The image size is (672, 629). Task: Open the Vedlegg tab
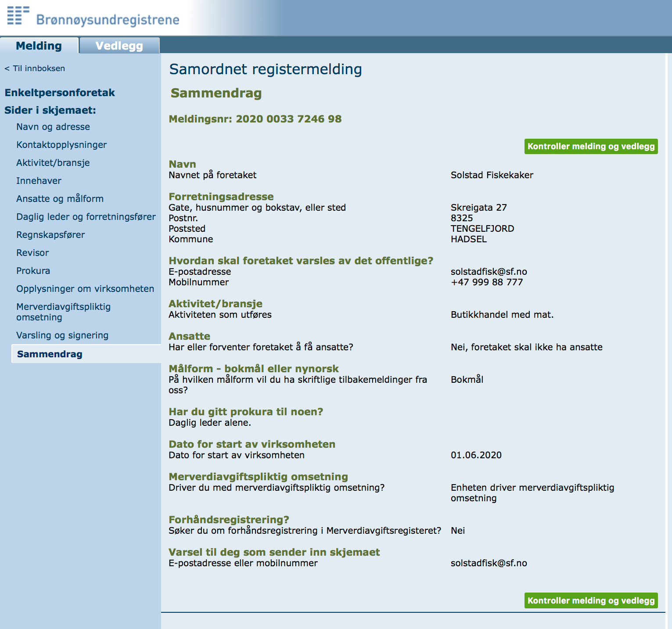point(119,46)
